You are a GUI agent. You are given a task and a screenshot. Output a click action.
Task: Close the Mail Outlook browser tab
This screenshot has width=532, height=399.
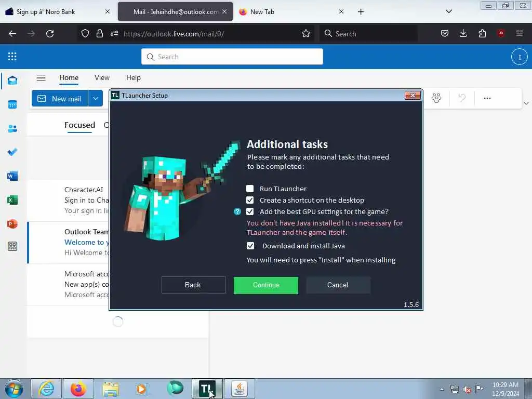(x=224, y=11)
